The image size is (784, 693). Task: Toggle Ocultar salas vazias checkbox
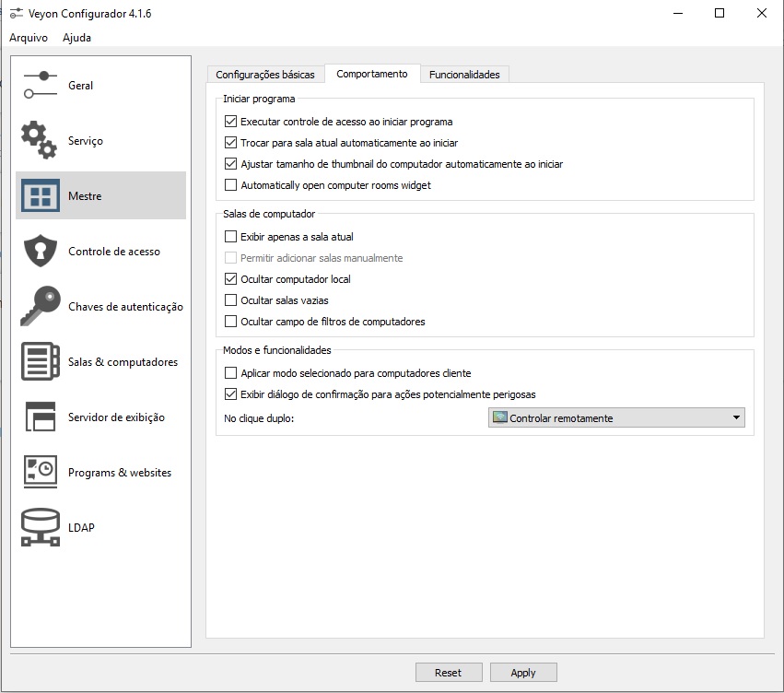coord(231,300)
